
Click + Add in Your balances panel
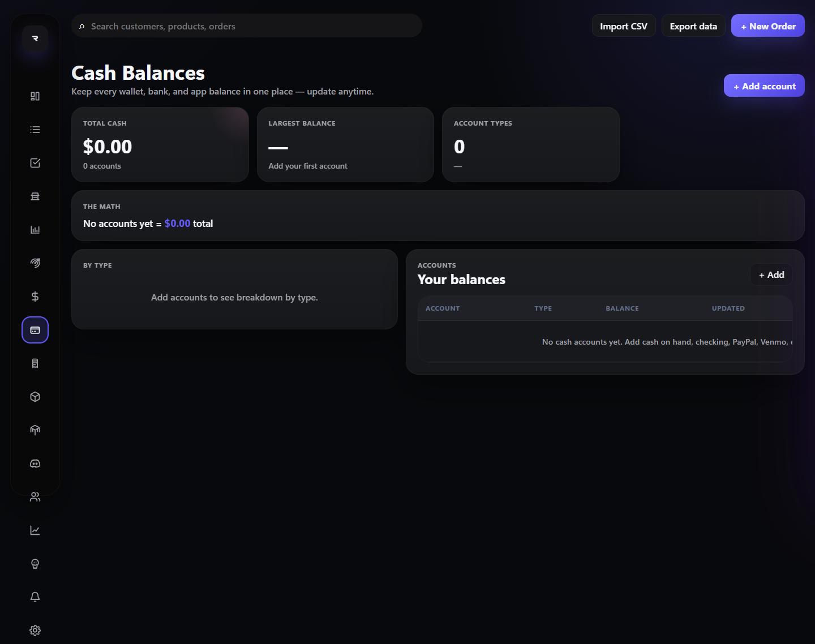click(771, 275)
